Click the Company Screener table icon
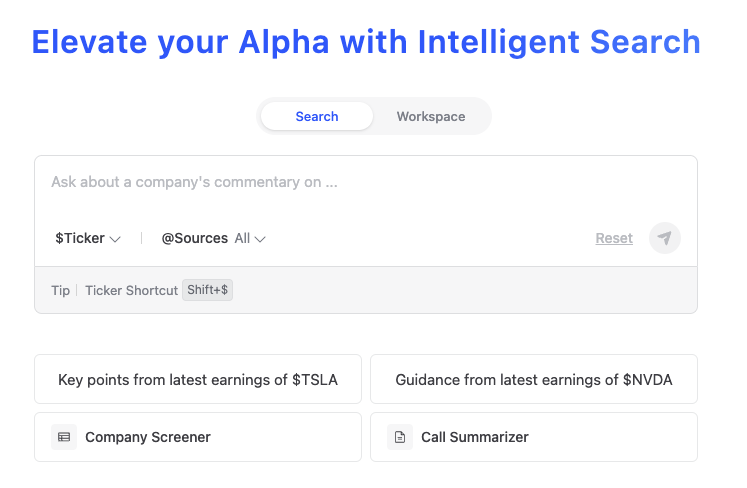 pyautogui.click(x=64, y=437)
